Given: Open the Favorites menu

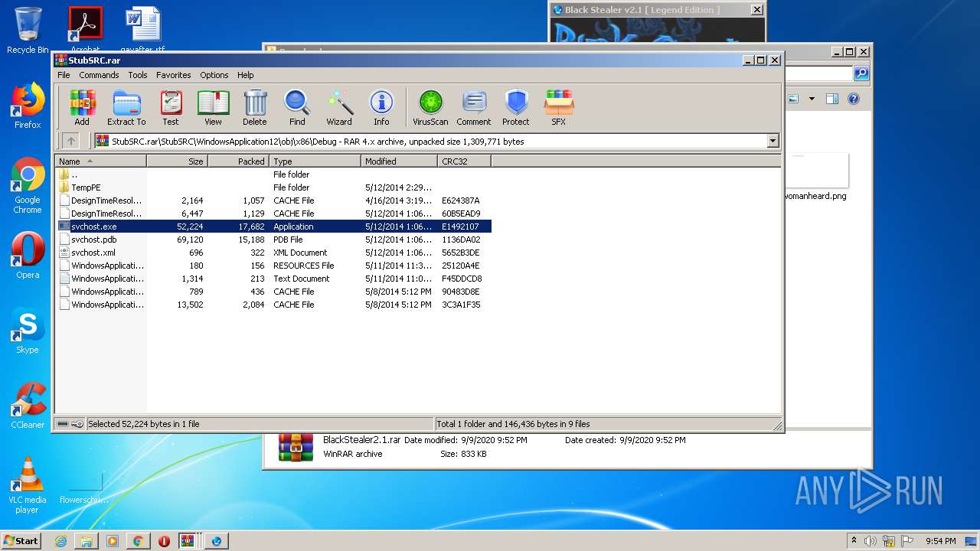Looking at the screenshot, I should point(174,75).
